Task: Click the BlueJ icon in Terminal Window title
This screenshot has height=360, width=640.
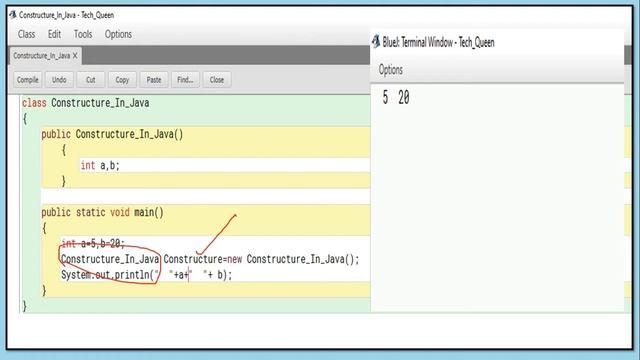Action: 376,41
